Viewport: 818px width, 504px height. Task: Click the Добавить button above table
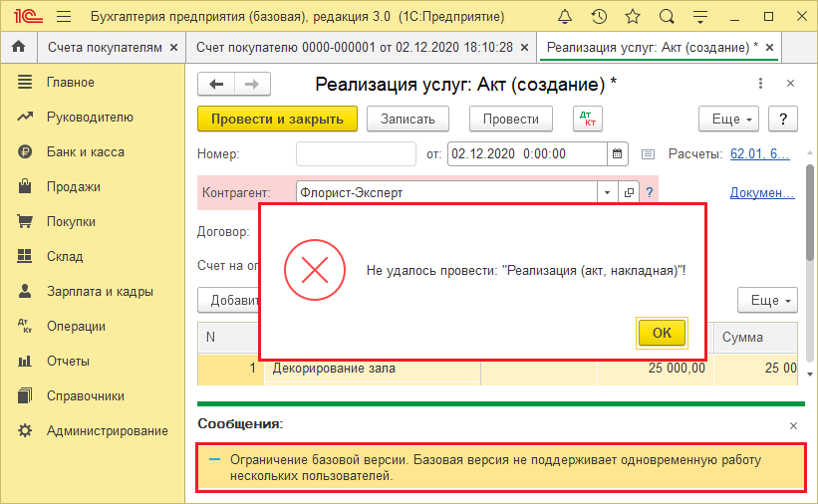click(229, 301)
